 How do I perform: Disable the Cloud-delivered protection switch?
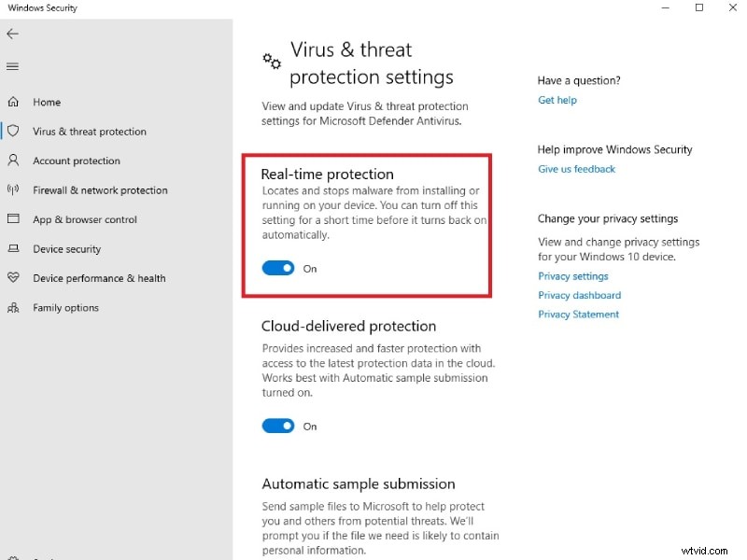tap(278, 427)
